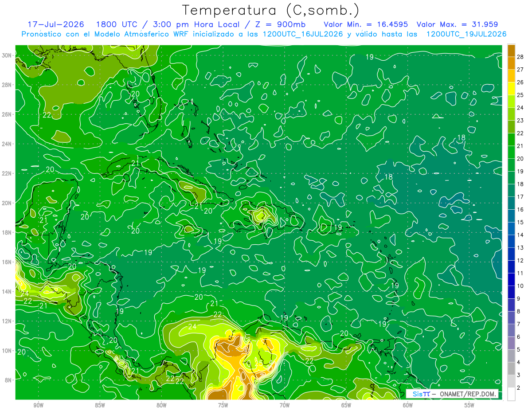Click the 'ONAMET/REP.DOM.' credit label
Image resolution: width=532 pixels, height=411 pixels.
pos(468,394)
